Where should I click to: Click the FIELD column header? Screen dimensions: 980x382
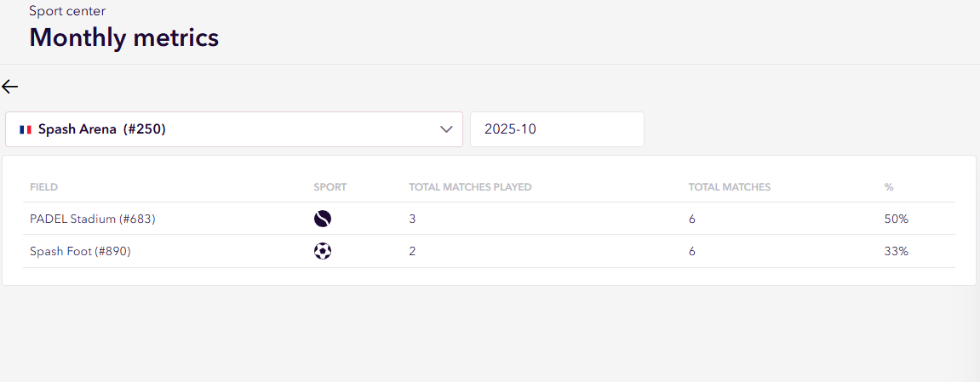point(43,187)
